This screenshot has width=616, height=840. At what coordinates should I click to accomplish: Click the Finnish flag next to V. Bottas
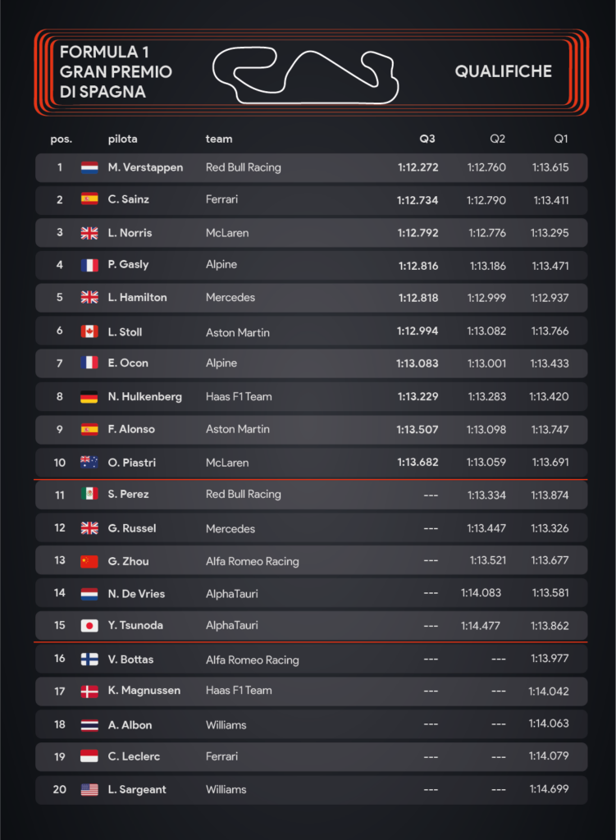[x=89, y=659]
